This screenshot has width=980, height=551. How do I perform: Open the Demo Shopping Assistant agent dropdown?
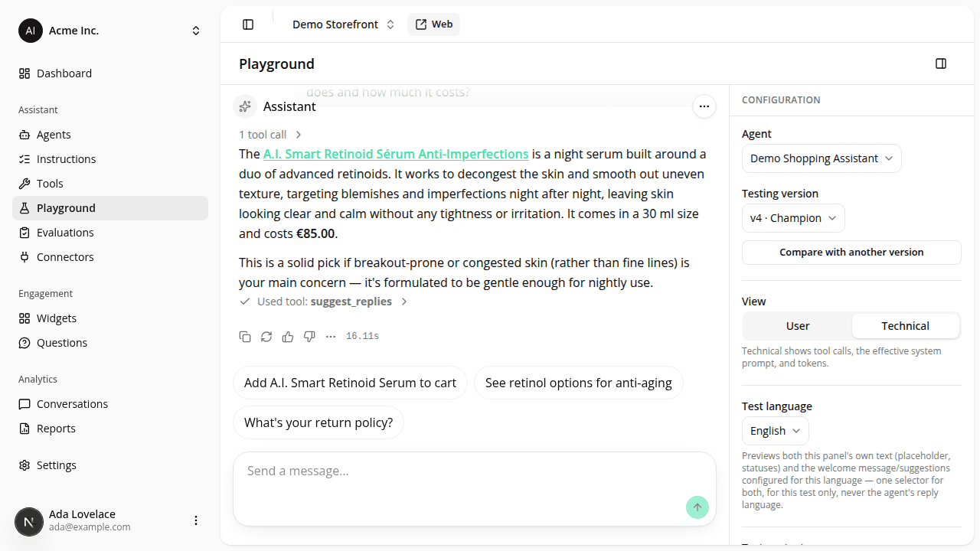pyautogui.click(x=822, y=158)
